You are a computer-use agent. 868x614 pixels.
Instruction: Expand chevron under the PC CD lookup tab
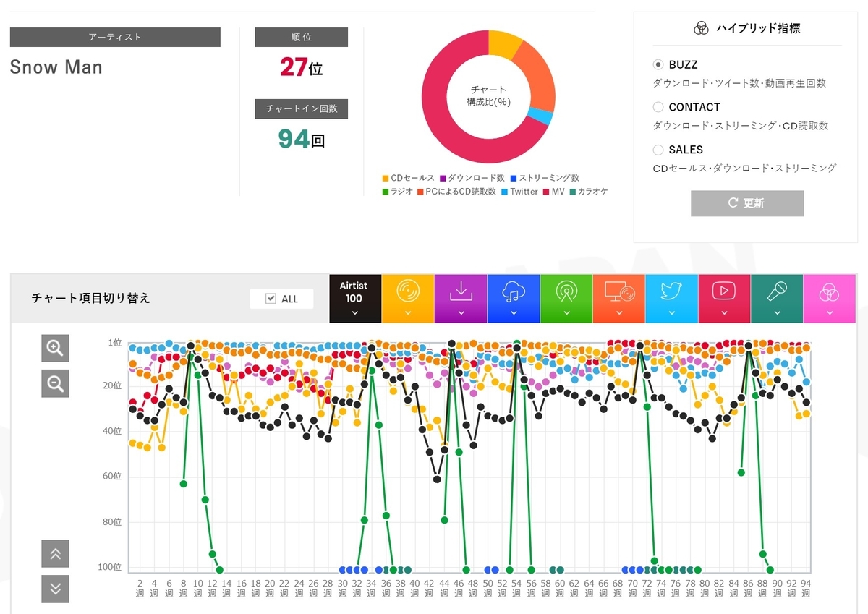pyautogui.click(x=619, y=313)
